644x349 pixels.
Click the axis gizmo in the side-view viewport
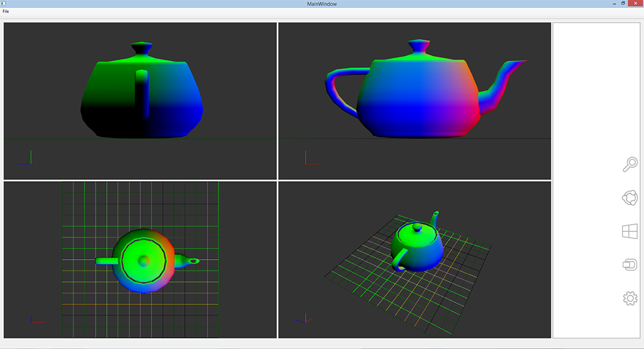tap(312, 158)
